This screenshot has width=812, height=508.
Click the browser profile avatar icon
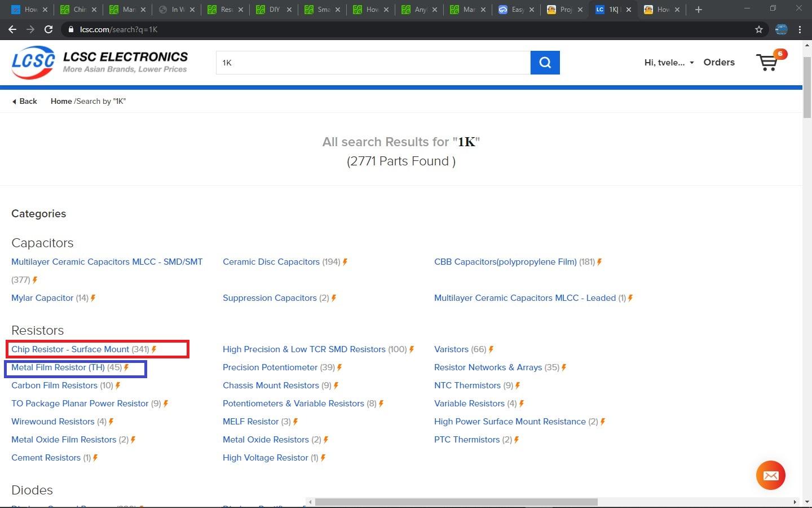point(781,29)
